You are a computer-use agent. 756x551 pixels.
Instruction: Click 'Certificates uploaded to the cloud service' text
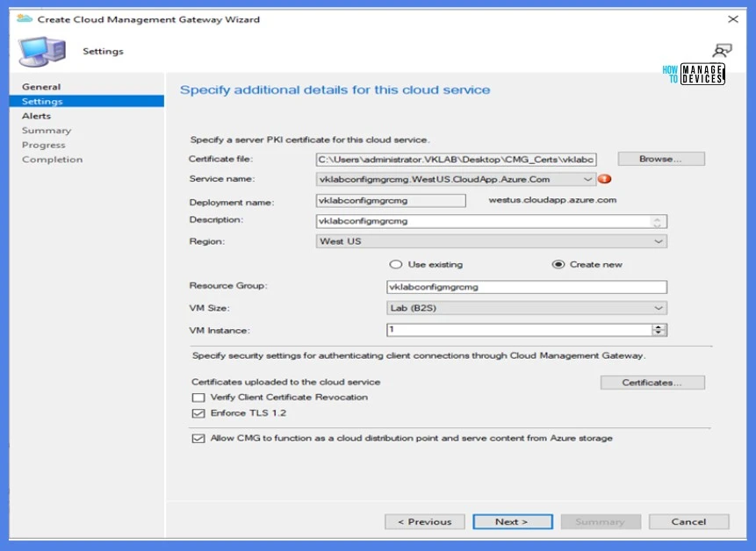point(286,382)
